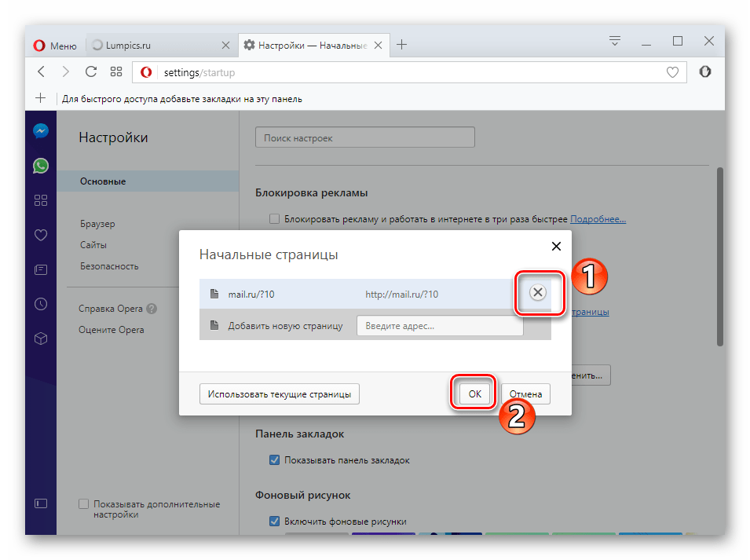
Task: Open Facebook Messenger in the sidebar
Action: coord(41,131)
